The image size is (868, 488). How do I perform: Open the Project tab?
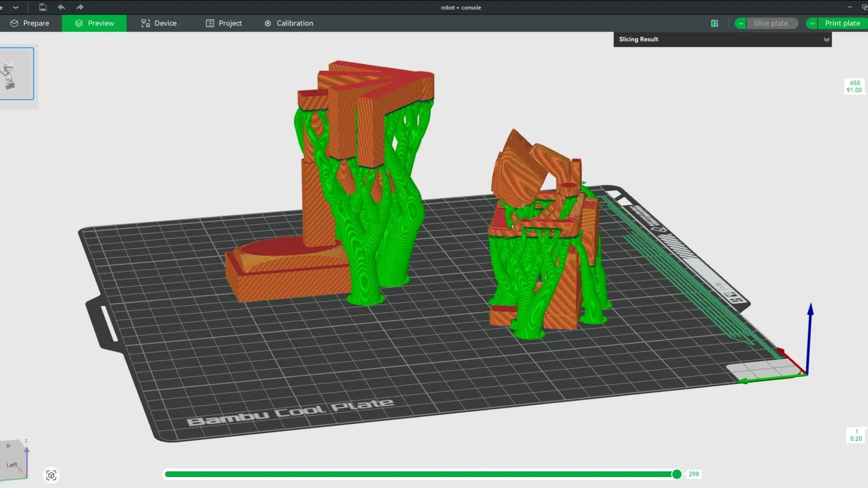(224, 23)
